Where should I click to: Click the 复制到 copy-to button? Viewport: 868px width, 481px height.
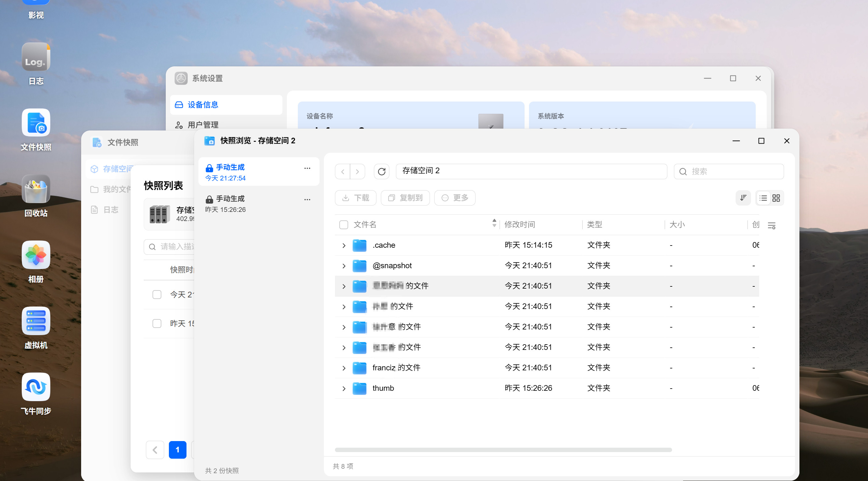(x=405, y=198)
